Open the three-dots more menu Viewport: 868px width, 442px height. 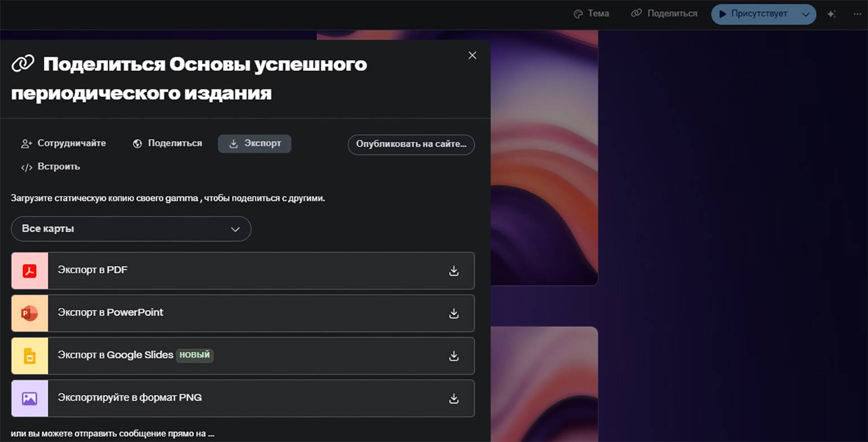pyautogui.click(x=857, y=14)
